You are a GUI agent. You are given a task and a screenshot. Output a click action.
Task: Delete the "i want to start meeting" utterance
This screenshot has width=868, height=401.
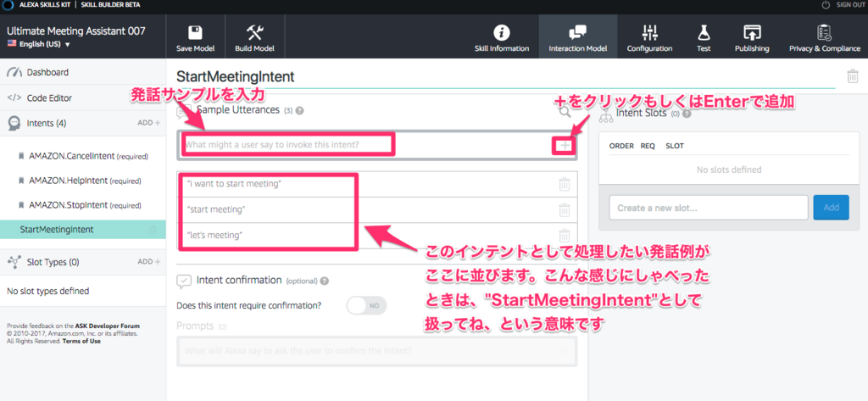coord(564,185)
